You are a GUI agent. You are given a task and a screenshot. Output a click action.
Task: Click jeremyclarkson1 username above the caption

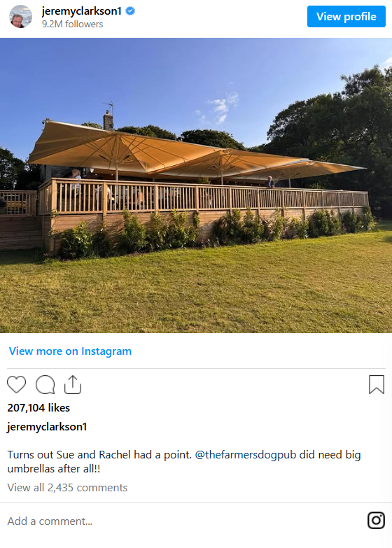47,427
